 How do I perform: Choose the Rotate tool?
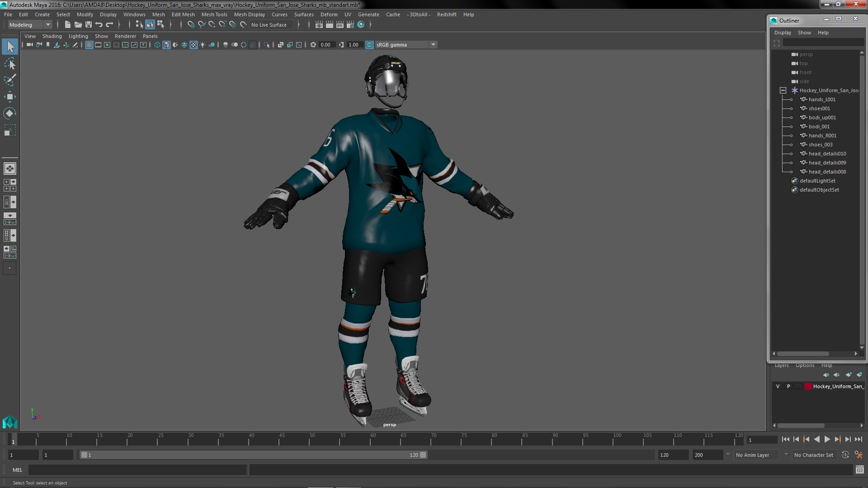pyautogui.click(x=10, y=113)
